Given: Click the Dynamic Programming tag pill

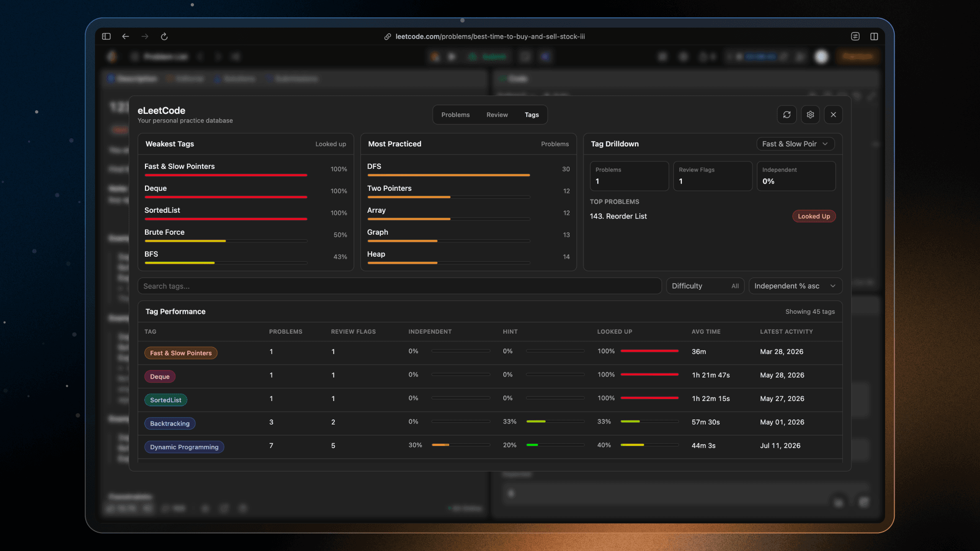Looking at the screenshot, I should 184,447.
